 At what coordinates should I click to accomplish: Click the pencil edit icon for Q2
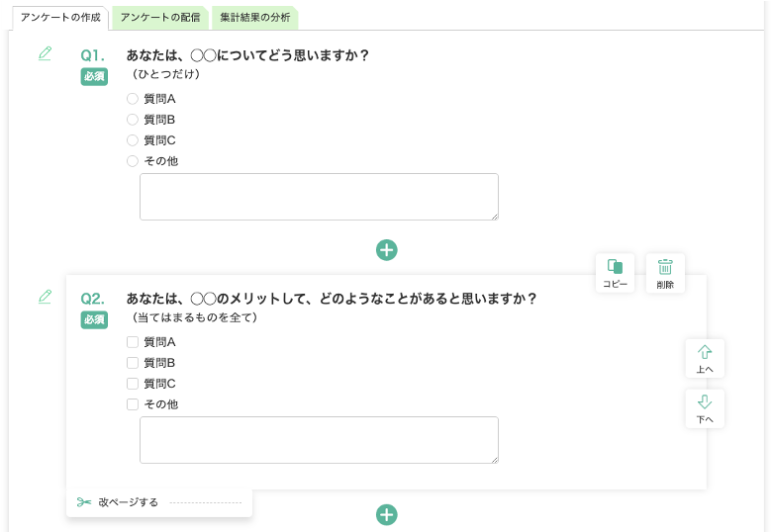45,297
